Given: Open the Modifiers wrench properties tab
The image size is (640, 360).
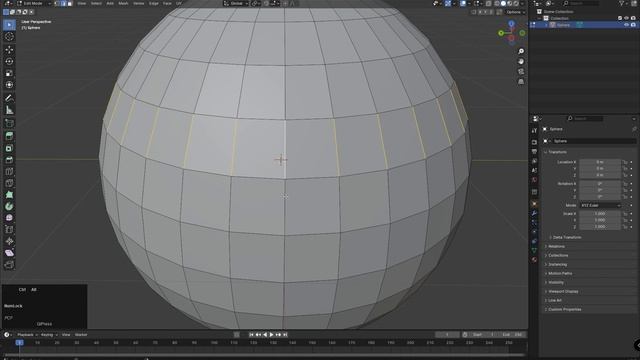Looking at the screenshot, I should point(534,213).
